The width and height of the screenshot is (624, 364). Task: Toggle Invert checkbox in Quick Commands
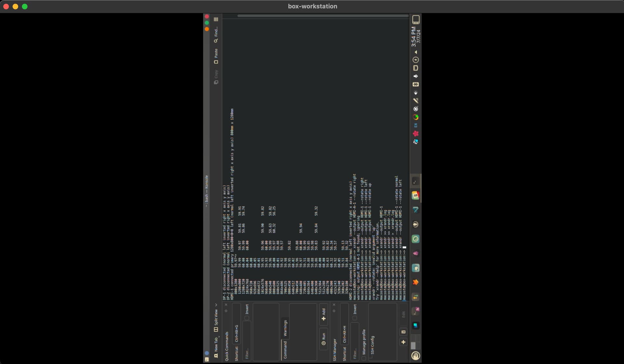point(247,318)
